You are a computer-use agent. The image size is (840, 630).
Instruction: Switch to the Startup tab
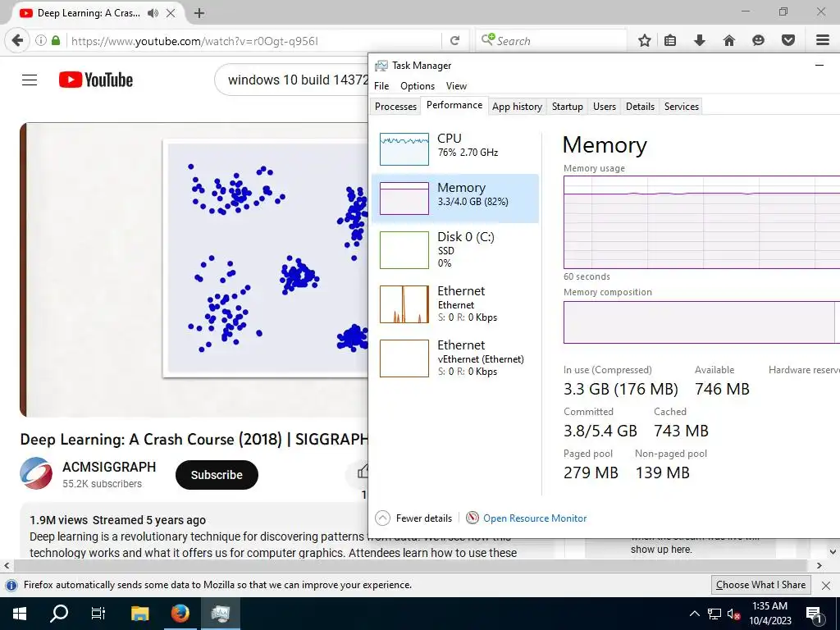568,106
